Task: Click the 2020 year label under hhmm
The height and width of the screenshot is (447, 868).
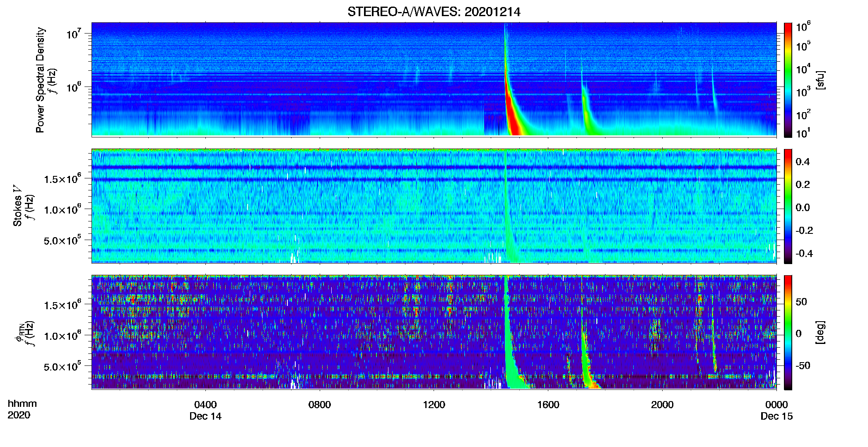Action: click(x=19, y=415)
